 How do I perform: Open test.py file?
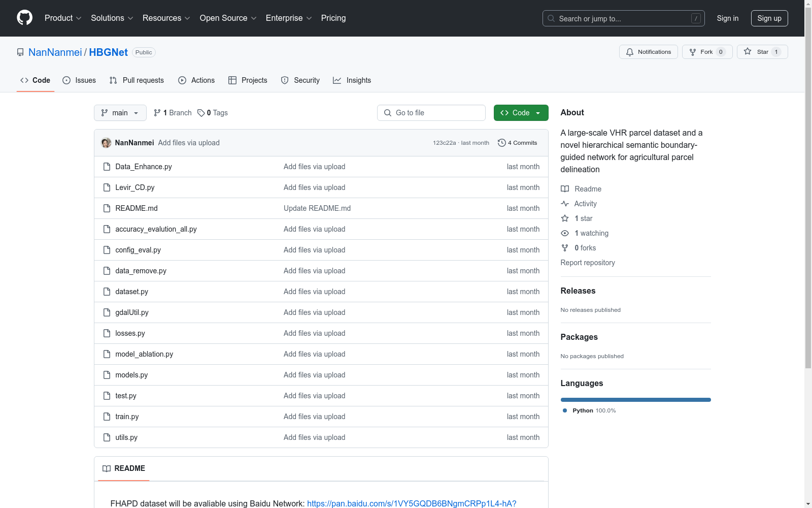coord(126,396)
